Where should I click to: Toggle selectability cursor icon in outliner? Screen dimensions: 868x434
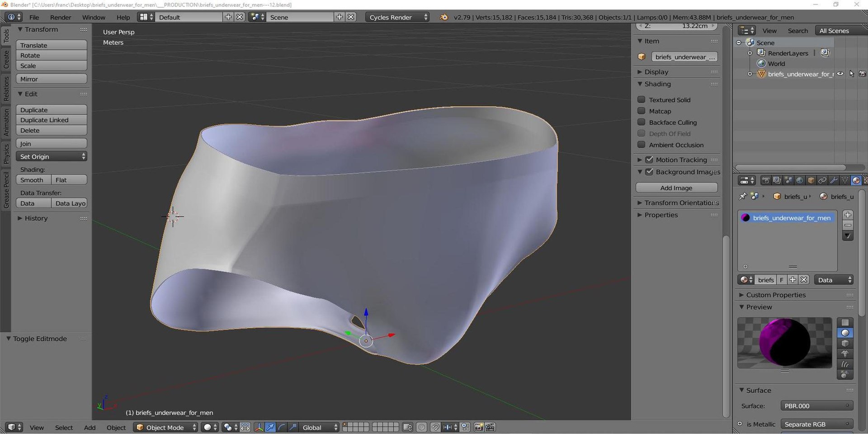[852, 74]
